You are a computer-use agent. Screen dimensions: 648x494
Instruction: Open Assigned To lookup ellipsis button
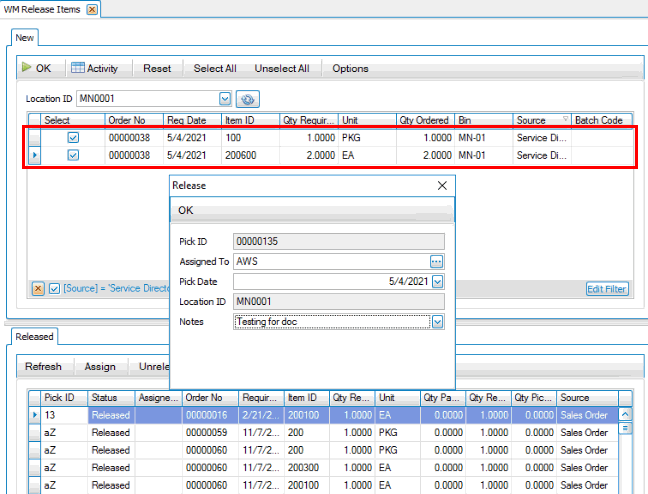click(437, 261)
